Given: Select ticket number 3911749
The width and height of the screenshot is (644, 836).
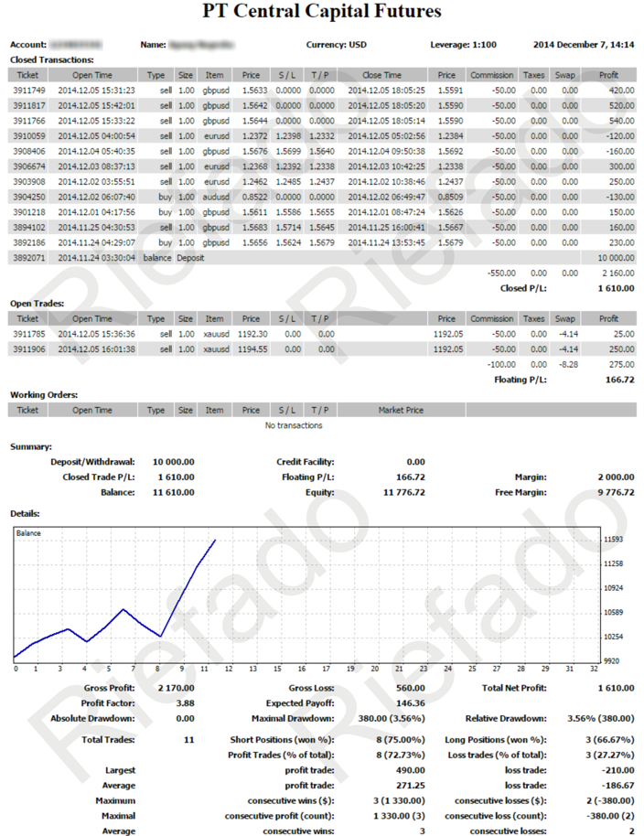Looking at the screenshot, I should 28,91.
